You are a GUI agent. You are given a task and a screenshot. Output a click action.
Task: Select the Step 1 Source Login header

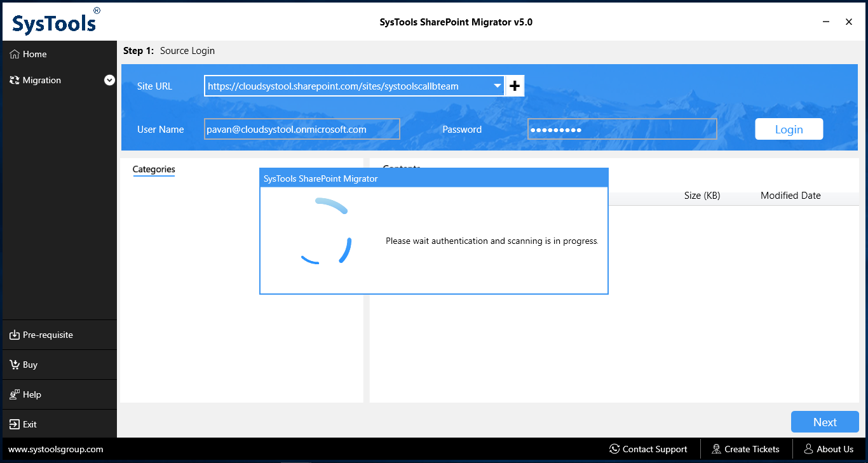tap(168, 50)
